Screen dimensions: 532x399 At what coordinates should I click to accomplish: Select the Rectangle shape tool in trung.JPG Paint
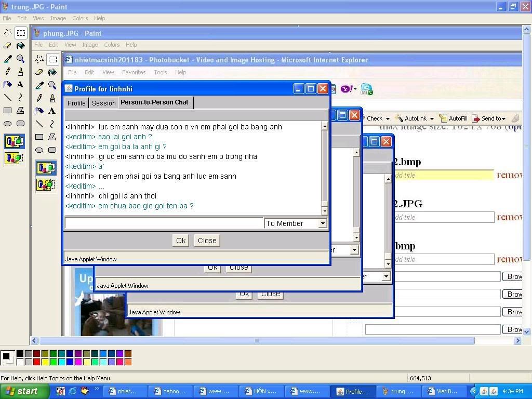pos(7,111)
